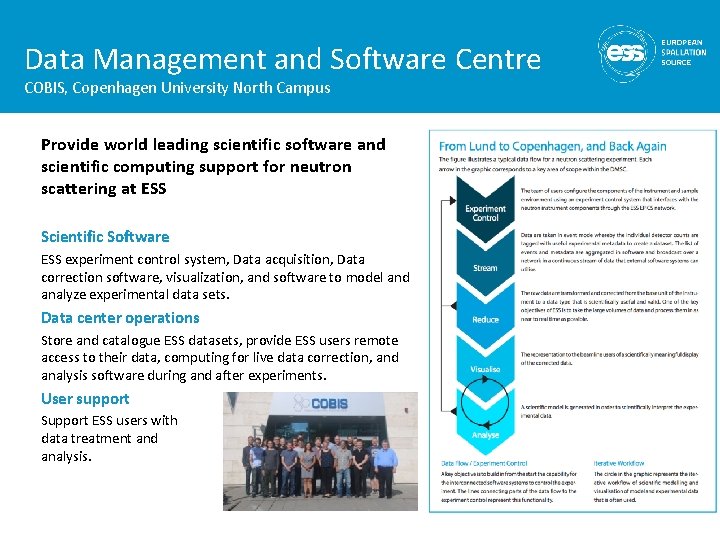Click 'From Lund to Copenhagen, and Back Again' heading
Image resolution: width=720 pixels, height=540 pixels.
point(552,146)
